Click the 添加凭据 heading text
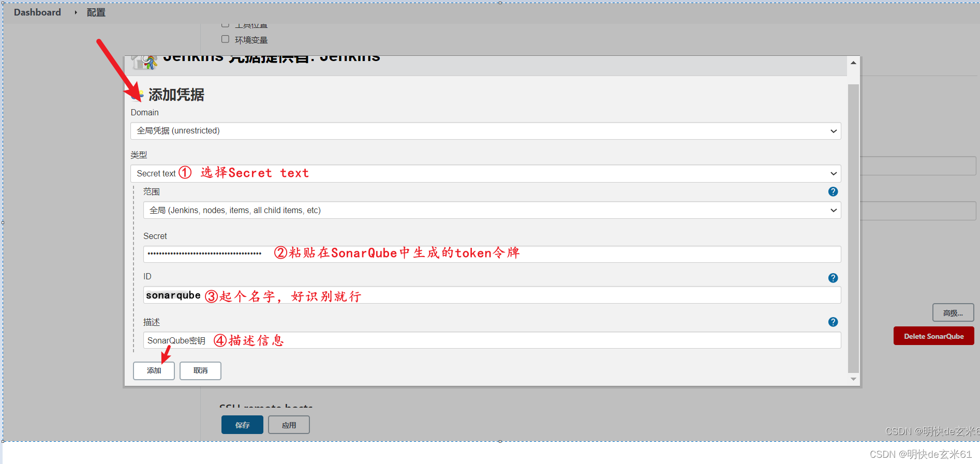Viewport: 980px width, 464px height. click(x=176, y=95)
